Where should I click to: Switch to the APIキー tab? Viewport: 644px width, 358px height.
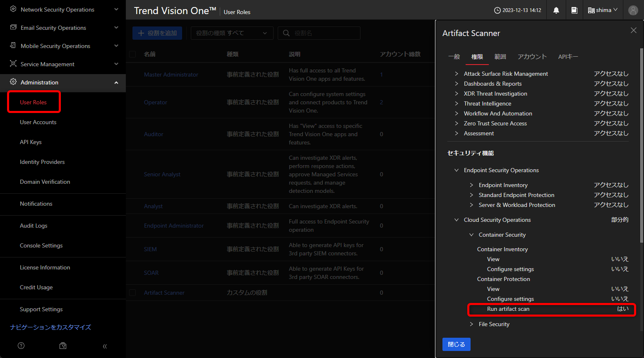point(568,57)
